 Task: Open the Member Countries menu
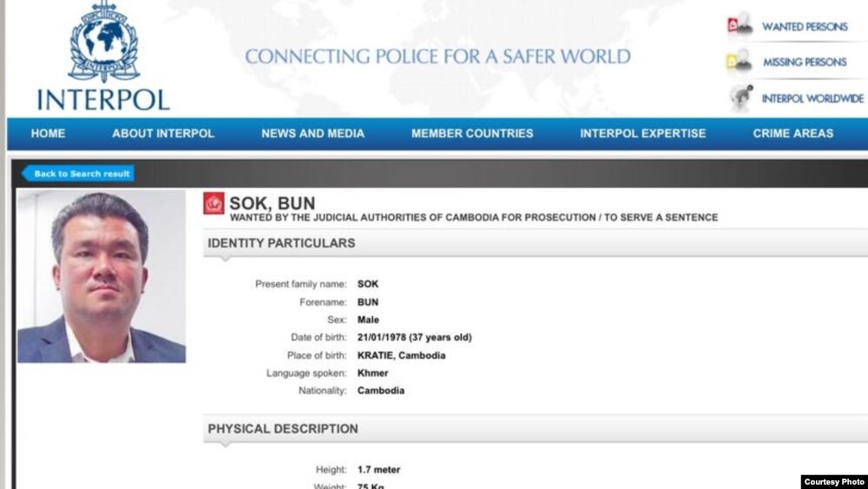point(472,134)
